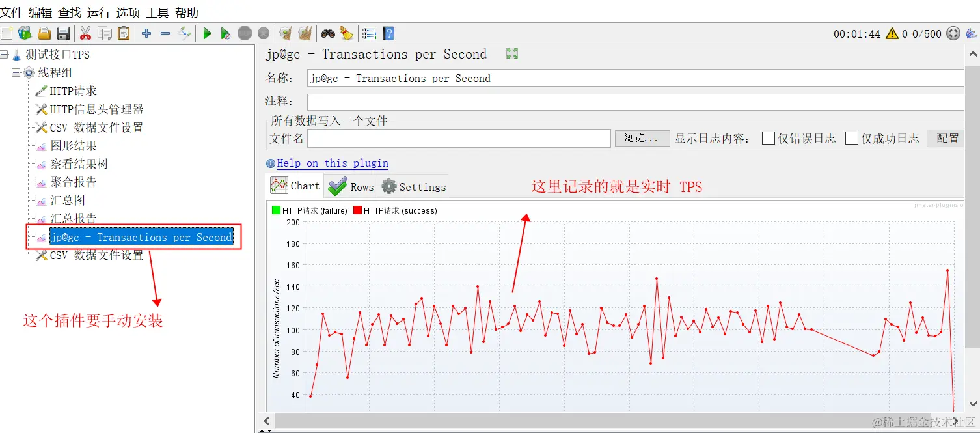Screen dimensions: 980x433
Task: Open the 工具 menu
Action: [157, 12]
